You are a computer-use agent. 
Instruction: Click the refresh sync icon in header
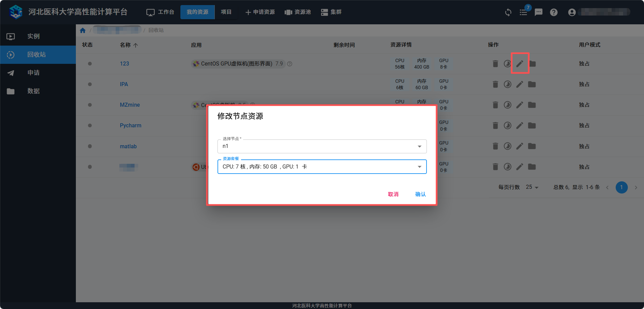[x=508, y=12]
